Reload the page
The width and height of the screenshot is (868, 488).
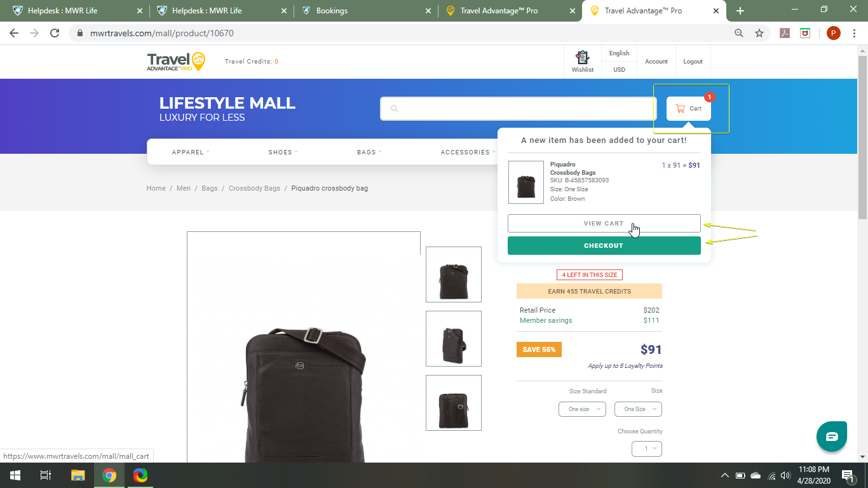pos(55,33)
